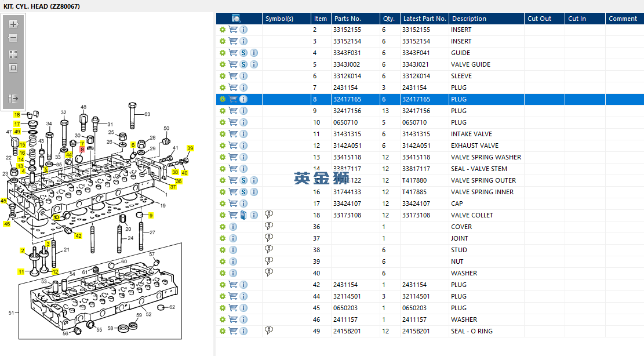Click the single-square fit view icon
The width and height of the screenshot is (644, 356).
click(13, 68)
